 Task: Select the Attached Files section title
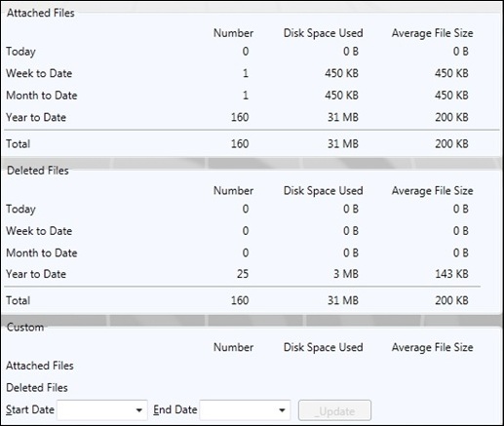click(x=41, y=13)
